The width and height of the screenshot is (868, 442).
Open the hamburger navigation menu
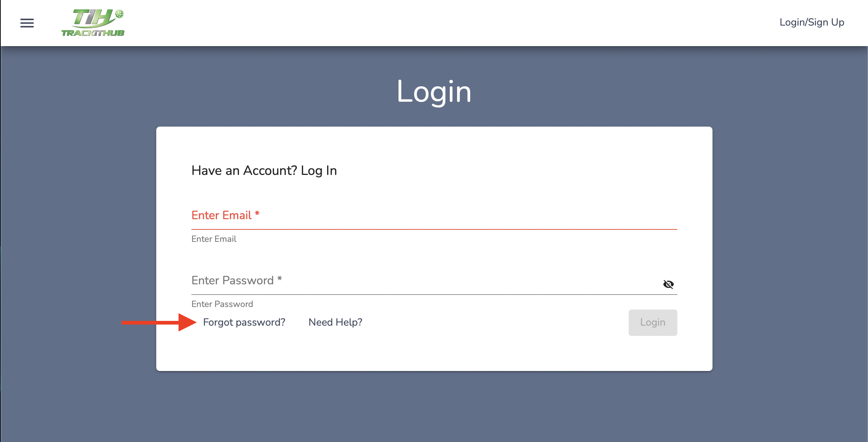point(27,23)
